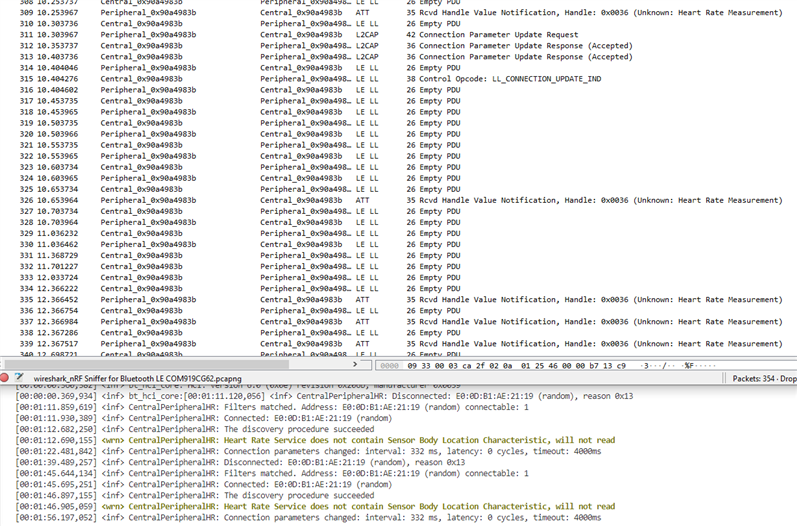This screenshot has height=526, width=797.
Task: Click the capture file properties icon
Action: click(19, 379)
